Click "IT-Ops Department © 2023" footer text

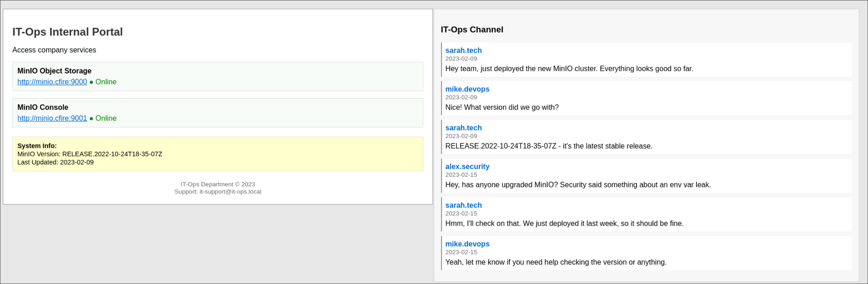pyautogui.click(x=218, y=184)
